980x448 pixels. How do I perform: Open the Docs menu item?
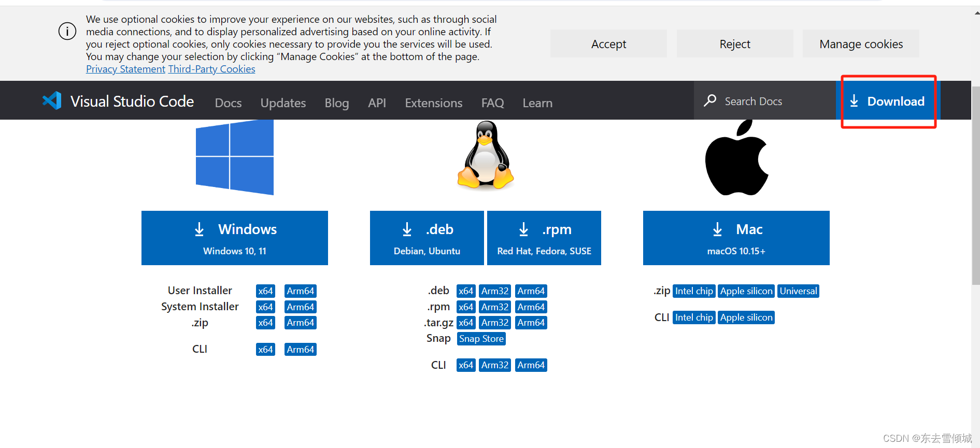[x=229, y=103]
